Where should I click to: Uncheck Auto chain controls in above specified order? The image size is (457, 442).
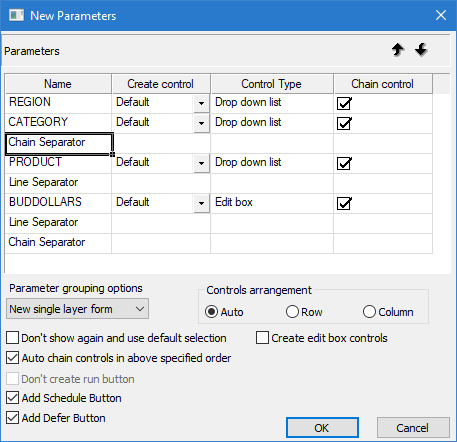coord(13,358)
